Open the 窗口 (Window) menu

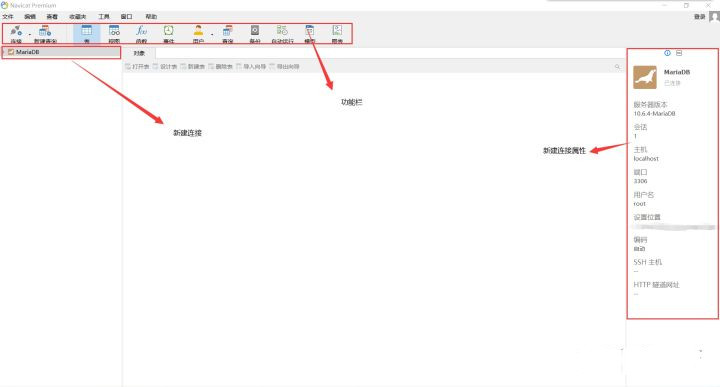point(126,17)
